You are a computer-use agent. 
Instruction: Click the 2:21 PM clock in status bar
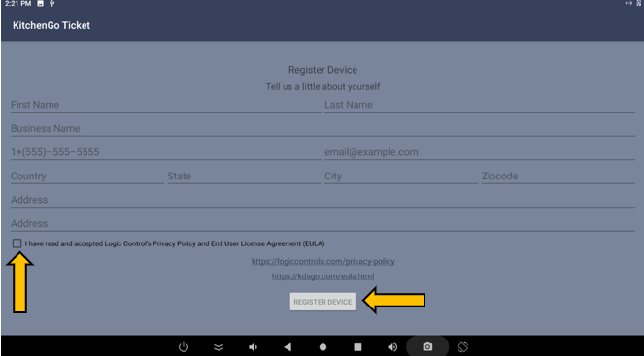point(18,4)
